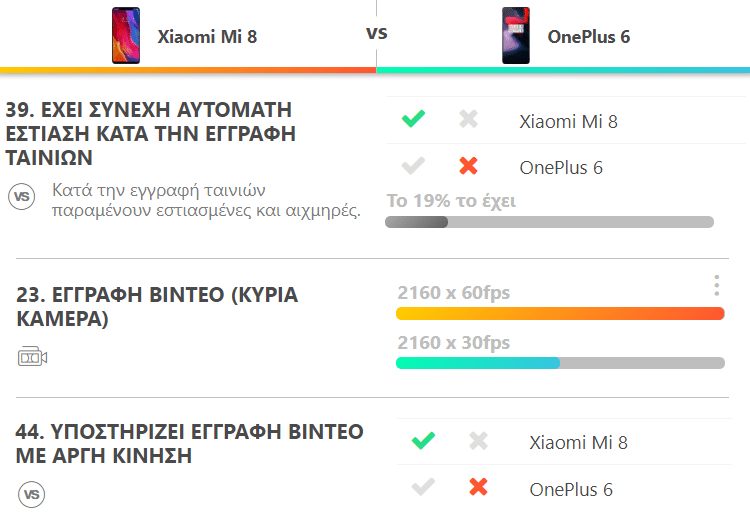This screenshot has height=521, width=750.
Task: Click the orange 2160 x 60fps bar
Action: 560,314
